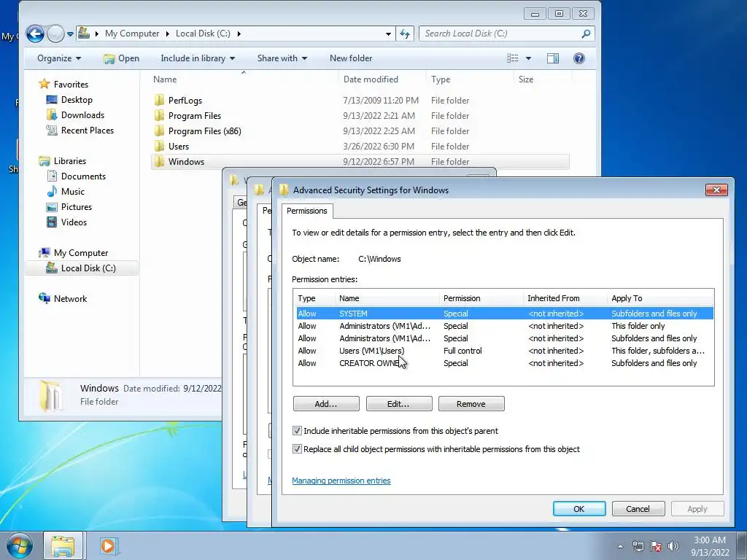Sort files by Date modified column
The height and width of the screenshot is (560, 747).
[x=371, y=79]
